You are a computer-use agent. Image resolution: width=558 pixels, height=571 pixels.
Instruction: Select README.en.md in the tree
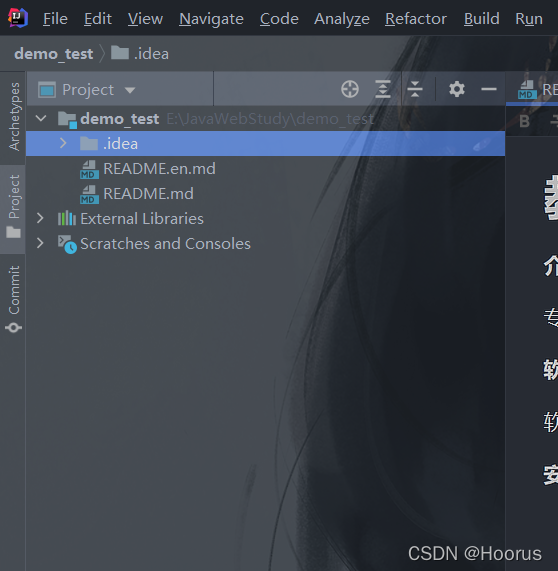pyautogui.click(x=159, y=169)
